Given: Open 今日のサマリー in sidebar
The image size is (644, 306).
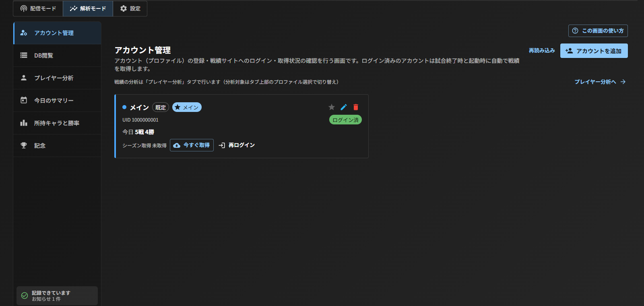Looking at the screenshot, I should (57, 101).
